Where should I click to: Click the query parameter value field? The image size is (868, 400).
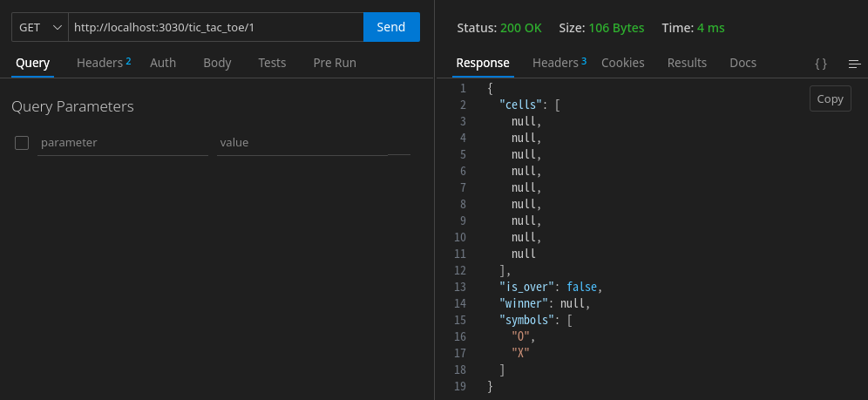301,142
